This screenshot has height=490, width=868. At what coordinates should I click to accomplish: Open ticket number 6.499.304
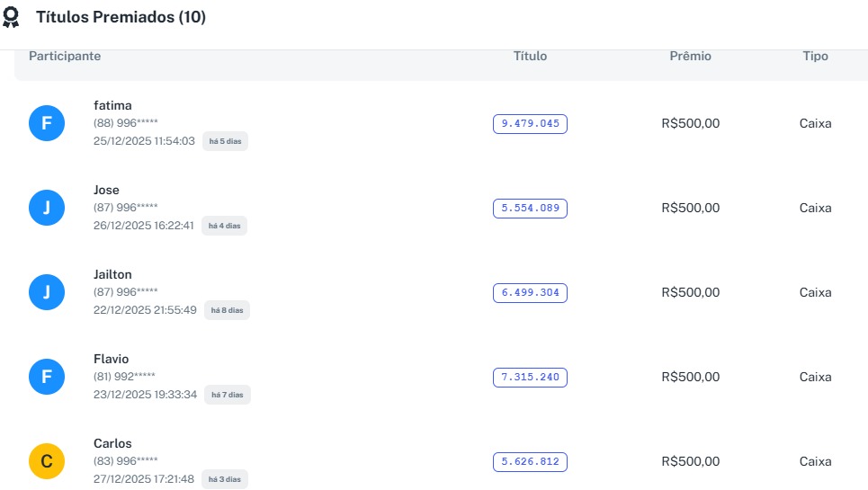pyautogui.click(x=530, y=293)
